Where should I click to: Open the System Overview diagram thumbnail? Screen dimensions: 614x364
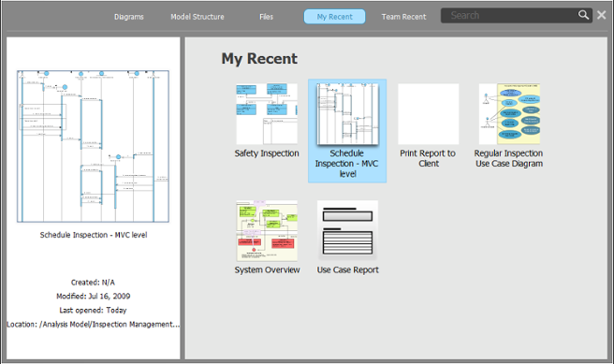click(x=267, y=231)
